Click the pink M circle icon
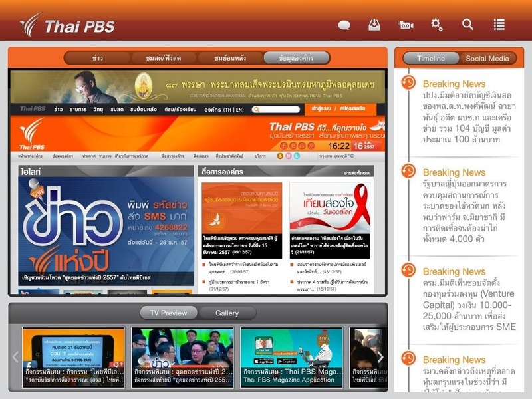The image size is (532, 399). coord(289,156)
